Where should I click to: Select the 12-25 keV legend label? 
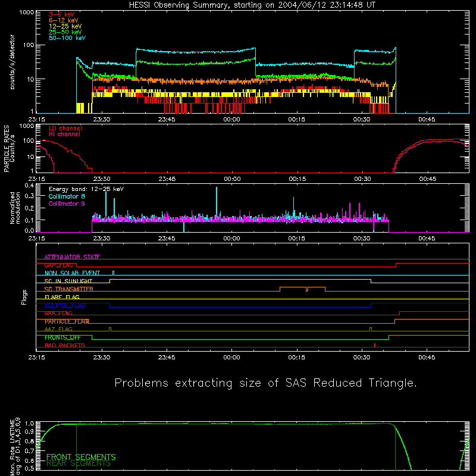[x=65, y=26]
